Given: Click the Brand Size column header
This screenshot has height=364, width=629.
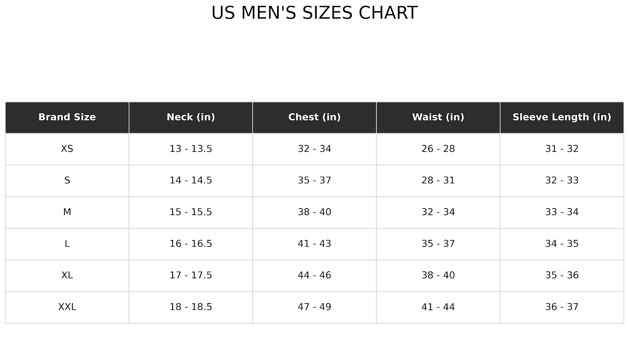Looking at the screenshot, I should pyautogui.click(x=67, y=117).
